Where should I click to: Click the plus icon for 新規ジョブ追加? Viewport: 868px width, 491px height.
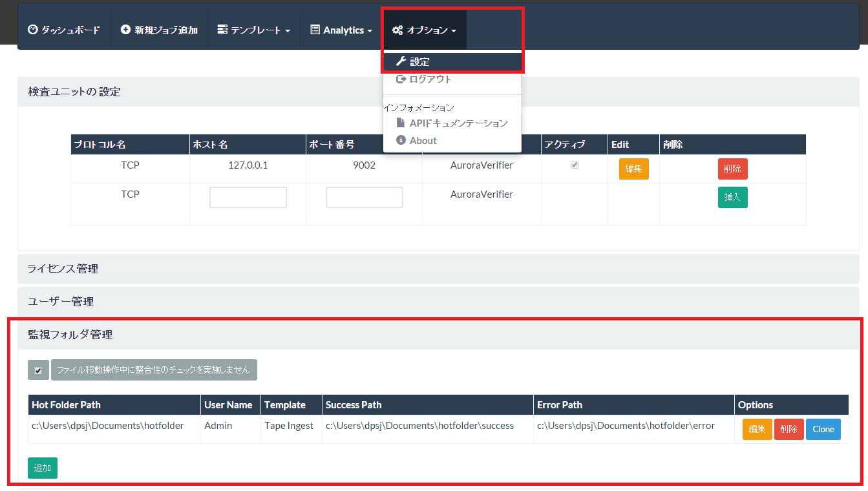(x=125, y=30)
